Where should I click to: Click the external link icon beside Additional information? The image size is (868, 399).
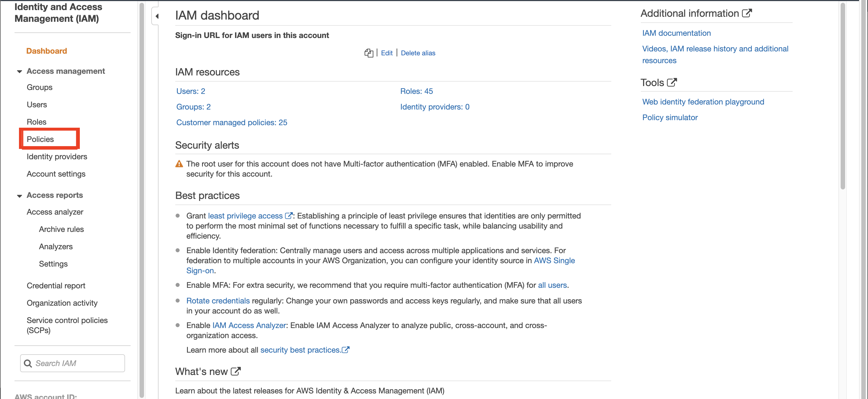pyautogui.click(x=747, y=13)
